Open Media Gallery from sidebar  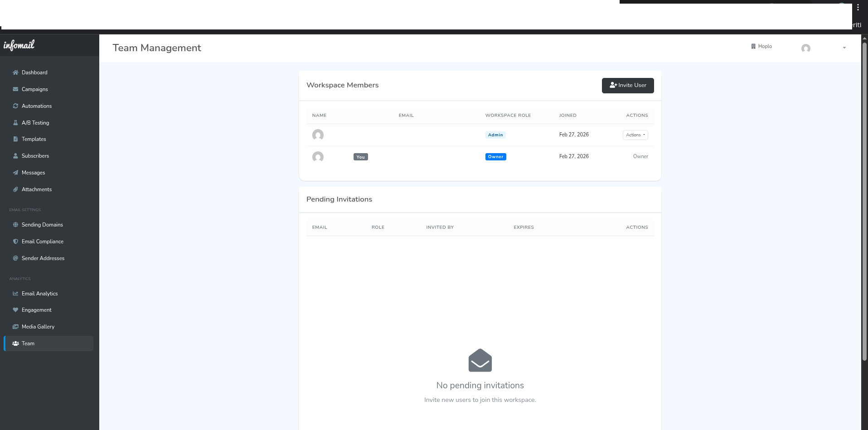click(x=38, y=327)
